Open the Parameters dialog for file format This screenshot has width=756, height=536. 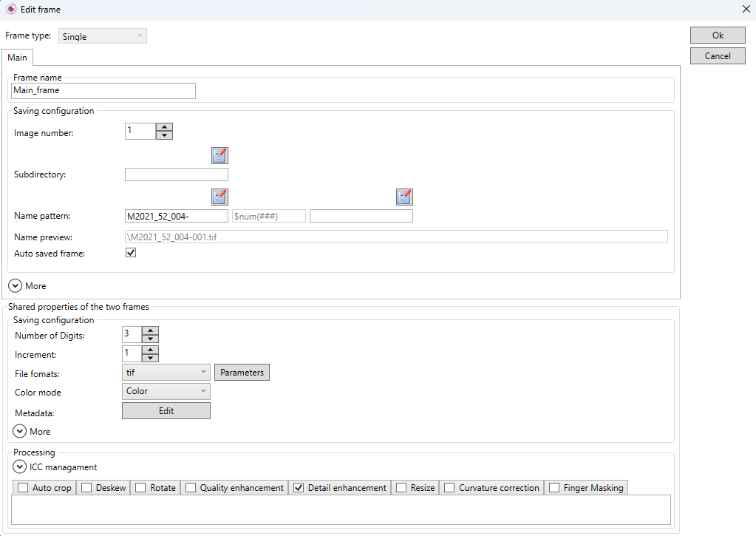point(242,372)
